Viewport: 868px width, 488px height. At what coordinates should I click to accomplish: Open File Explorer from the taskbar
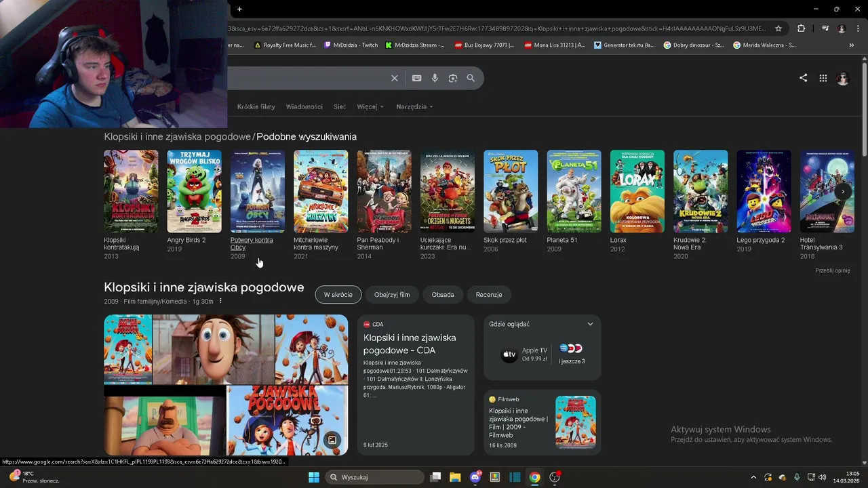(455, 477)
